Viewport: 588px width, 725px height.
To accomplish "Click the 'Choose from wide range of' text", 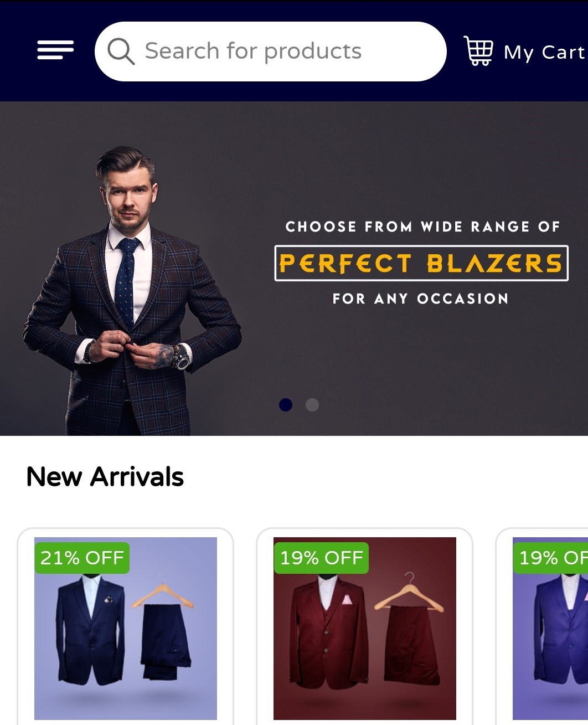I will click(x=422, y=227).
